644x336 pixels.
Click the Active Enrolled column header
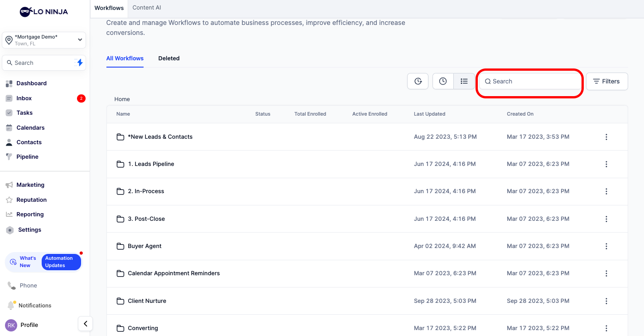click(x=370, y=114)
